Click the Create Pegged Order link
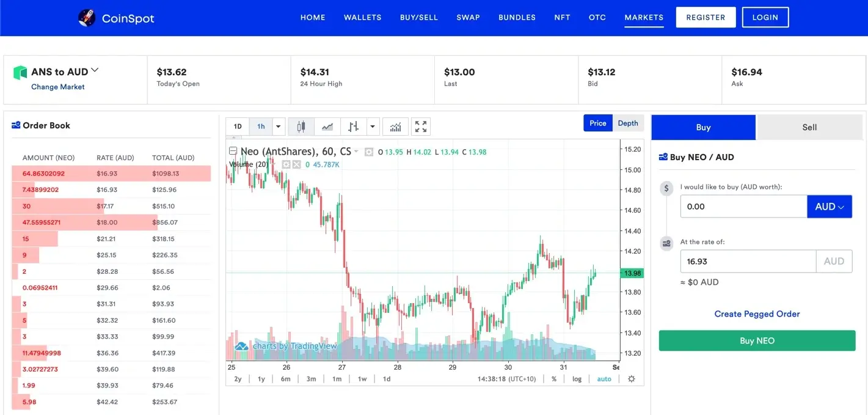 [757, 314]
